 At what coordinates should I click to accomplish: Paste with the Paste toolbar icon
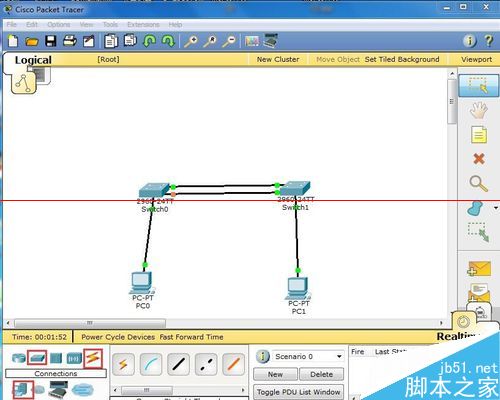point(130,41)
